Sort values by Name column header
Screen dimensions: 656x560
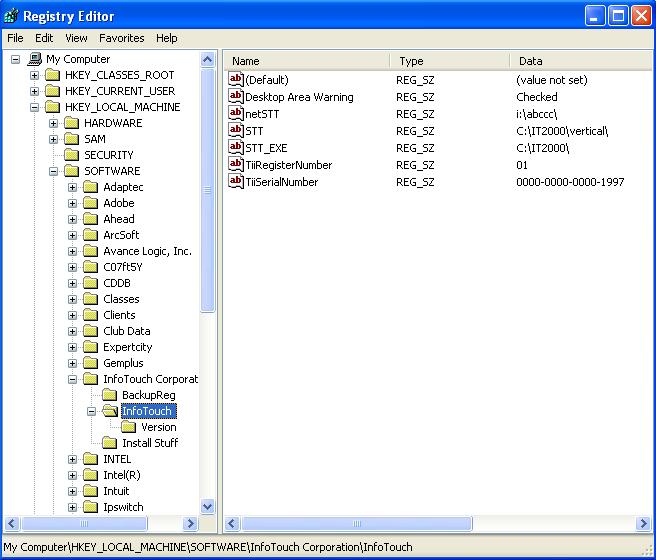pyautogui.click(x=307, y=61)
